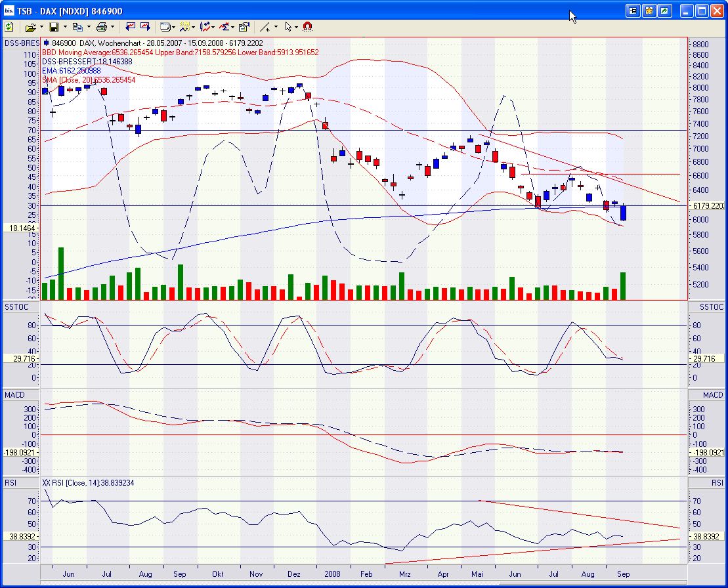Viewport: 728px width, 588px height.
Task: Click the 3M time period icon
Action: click(x=184, y=27)
